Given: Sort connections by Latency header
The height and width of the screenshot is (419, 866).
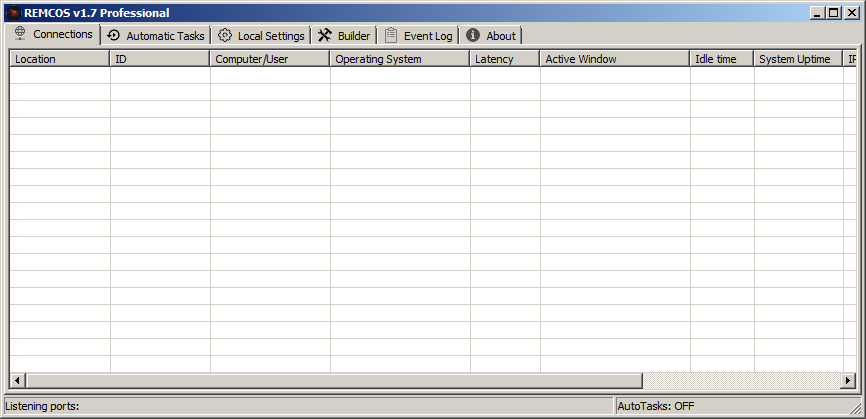Looking at the screenshot, I should [505, 59].
